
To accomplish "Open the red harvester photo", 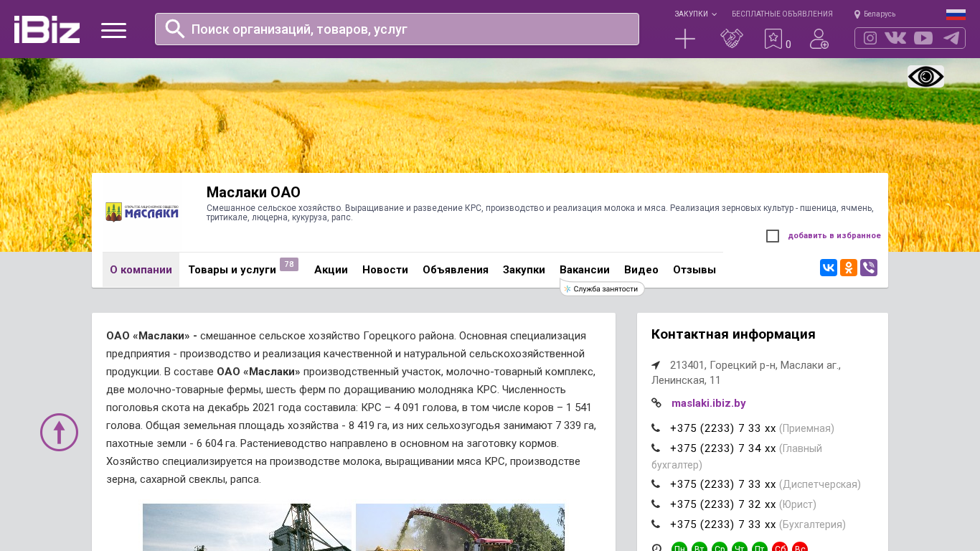I will [460, 527].
